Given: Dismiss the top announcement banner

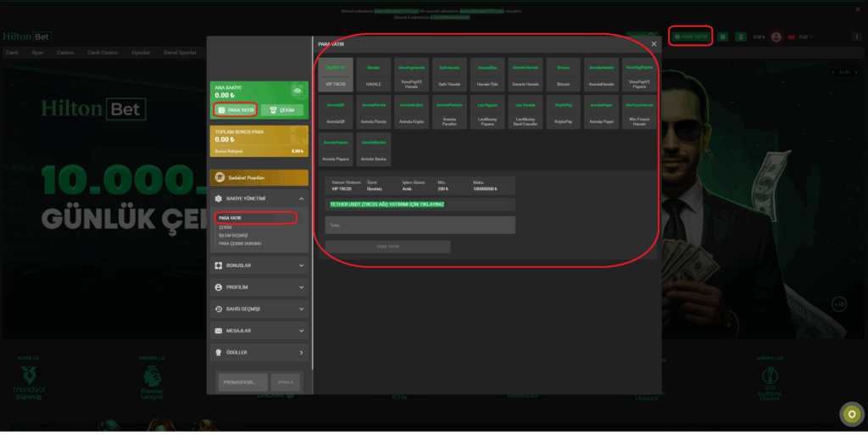Looking at the screenshot, I should click(858, 9).
